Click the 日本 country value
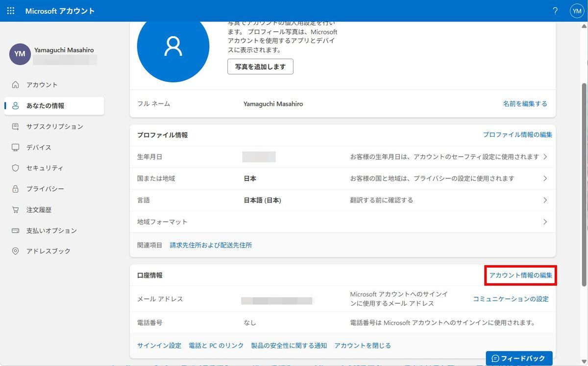588x366 pixels. tap(250, 178)
